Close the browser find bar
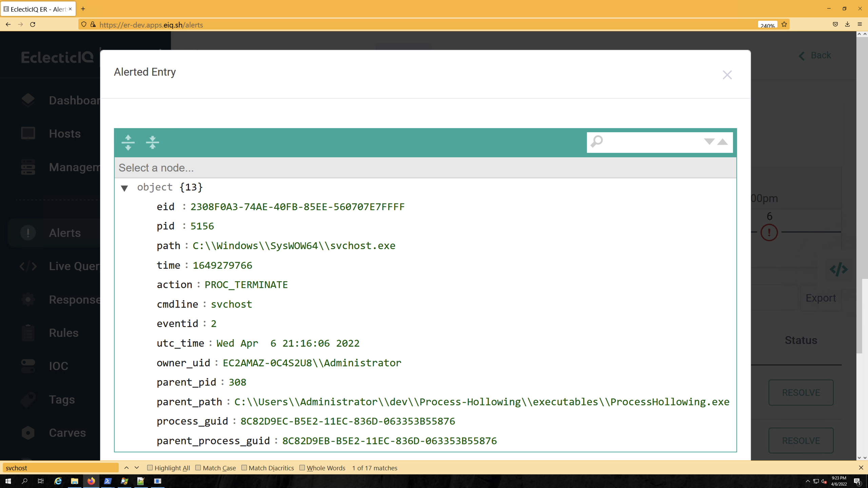Image resolution: width=868 pixels, height=488 pixels. click(861, 468)
